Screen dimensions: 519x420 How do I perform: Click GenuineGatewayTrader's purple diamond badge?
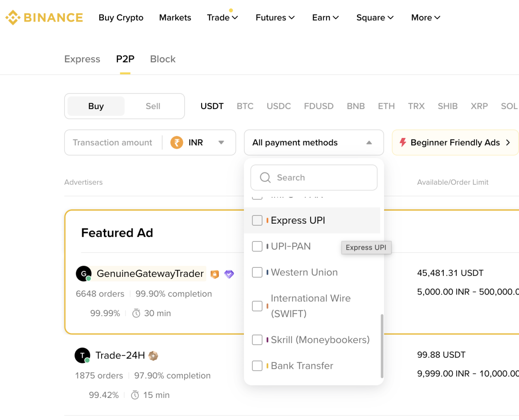[229, 274]
